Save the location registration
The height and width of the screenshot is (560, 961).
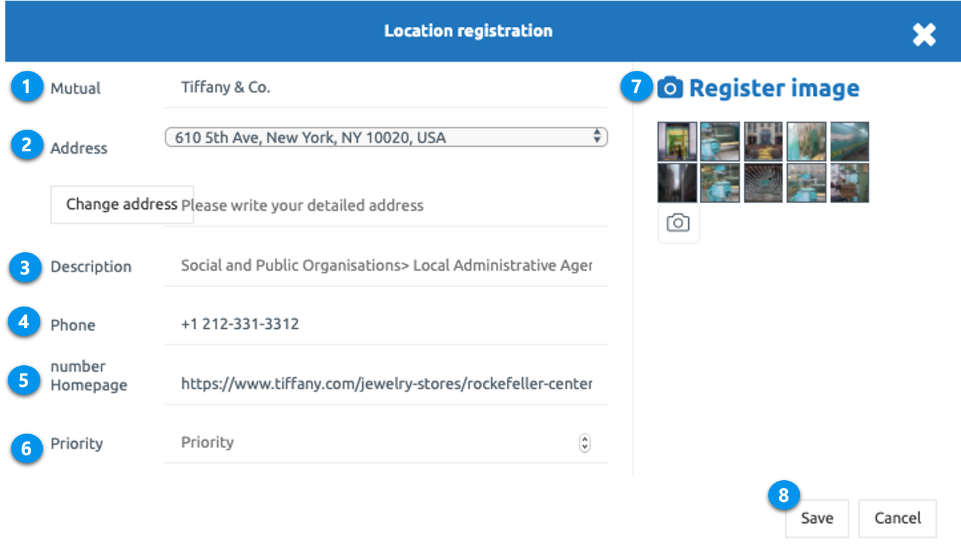817,518
